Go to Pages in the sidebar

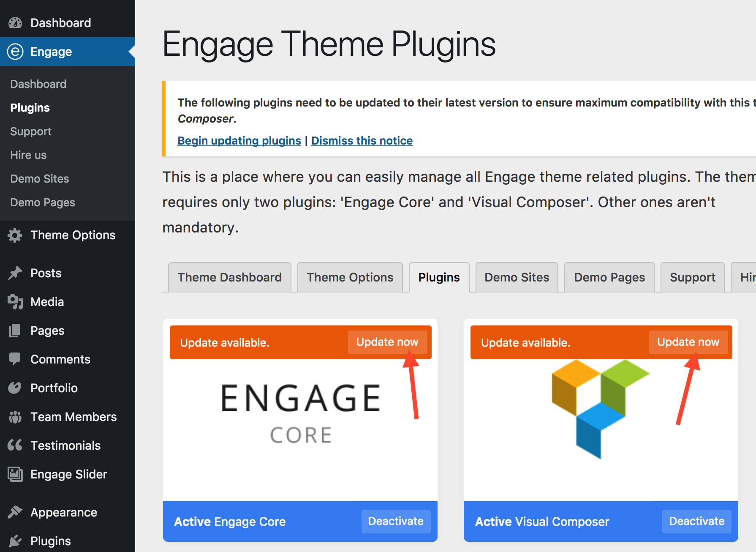(68, 331)
